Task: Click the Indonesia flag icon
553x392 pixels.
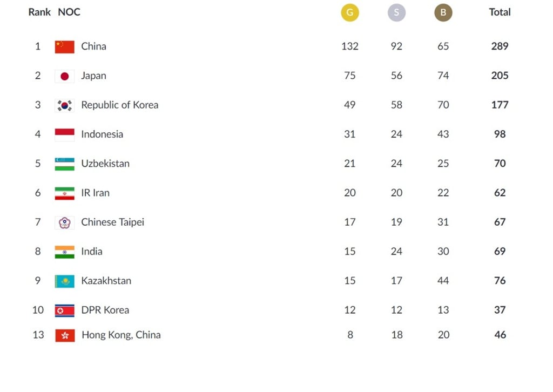Action: pyautogui.click(x=65, y=134)
